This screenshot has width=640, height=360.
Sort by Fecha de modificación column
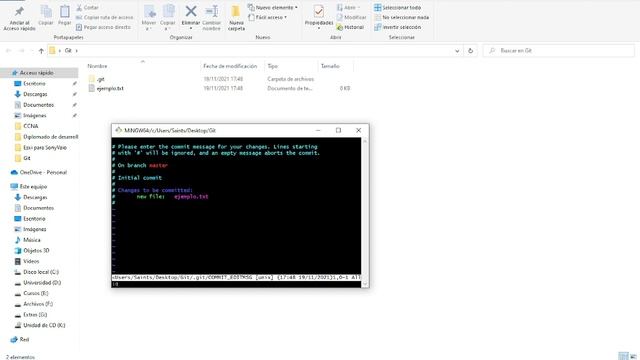[230, 66]
